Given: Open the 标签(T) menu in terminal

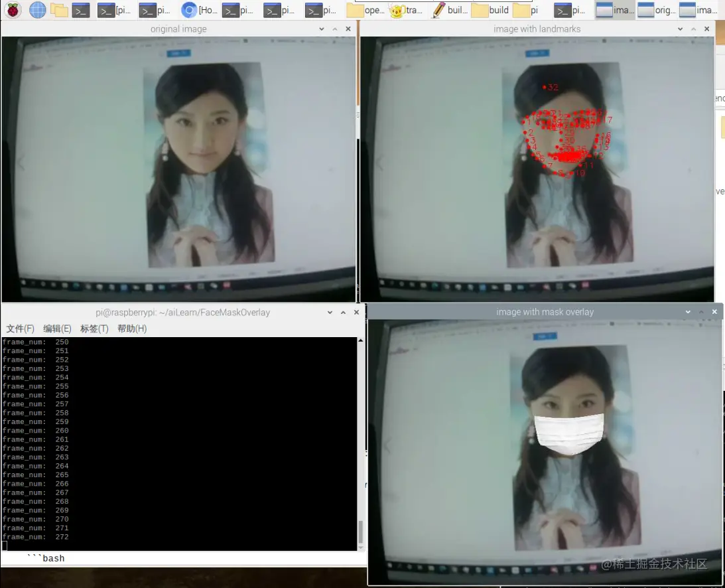Looking at the screenshot, I should pyautogui.click(x=94, y=329).
